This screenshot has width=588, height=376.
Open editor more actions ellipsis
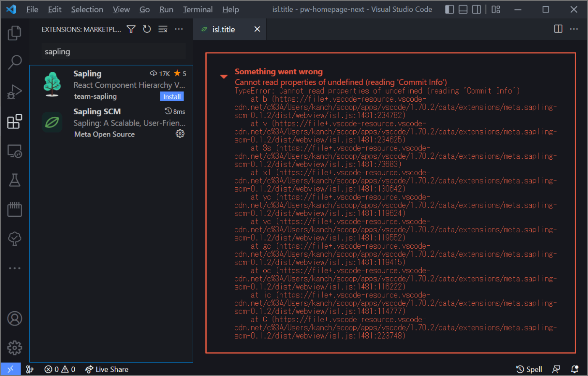pyautogui.click(x=574, y=29)
